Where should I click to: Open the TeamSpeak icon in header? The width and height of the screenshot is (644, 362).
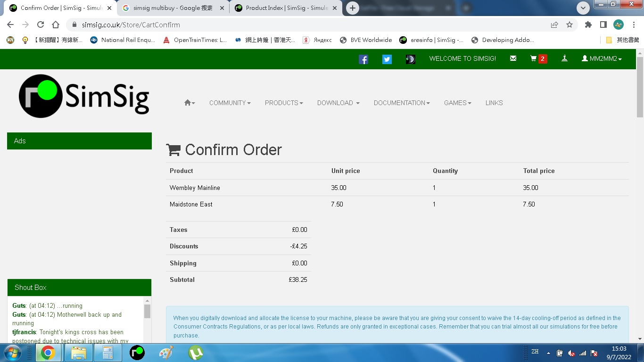(x=411, y=59)
